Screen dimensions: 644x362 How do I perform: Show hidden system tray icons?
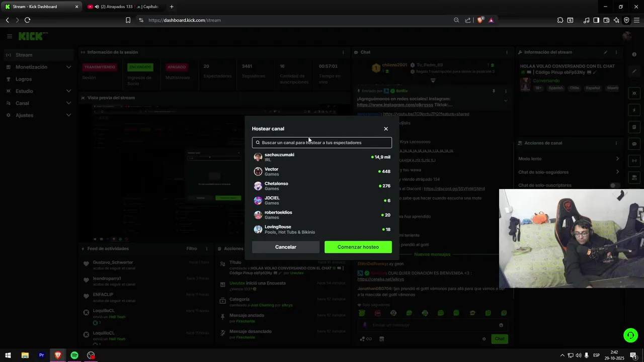[x=562, y=355]
